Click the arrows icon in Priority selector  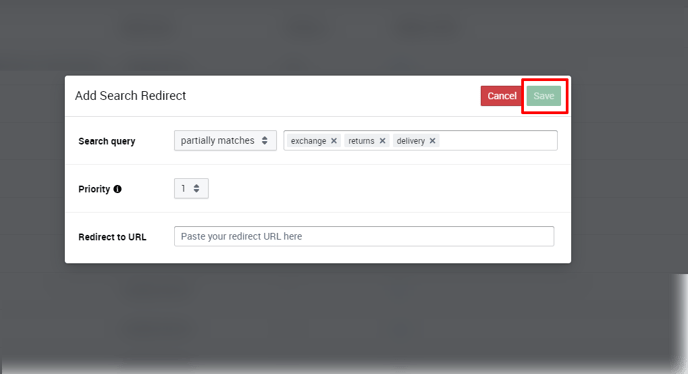pyautogui.click(x=197, y=188)
